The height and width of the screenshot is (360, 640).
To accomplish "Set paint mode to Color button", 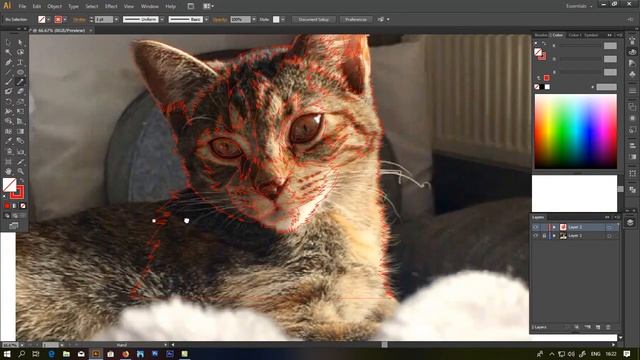I will pos(7,206).
